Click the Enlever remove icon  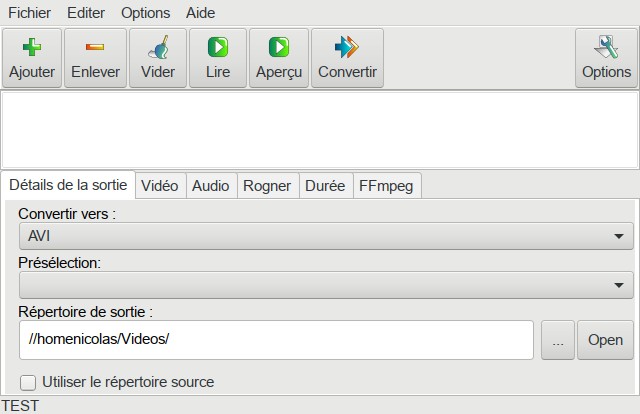95,48
